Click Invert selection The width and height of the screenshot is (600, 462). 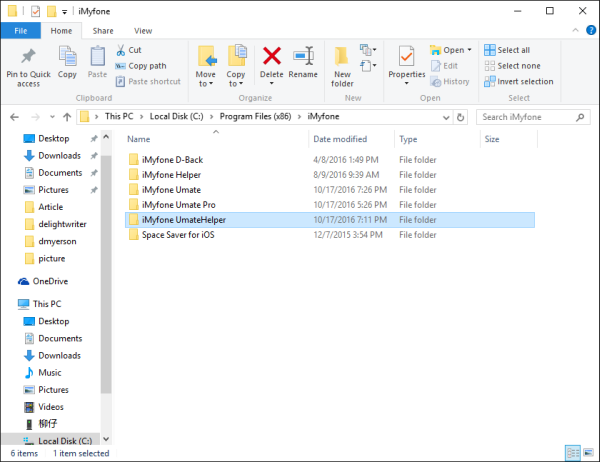point(519,82)
